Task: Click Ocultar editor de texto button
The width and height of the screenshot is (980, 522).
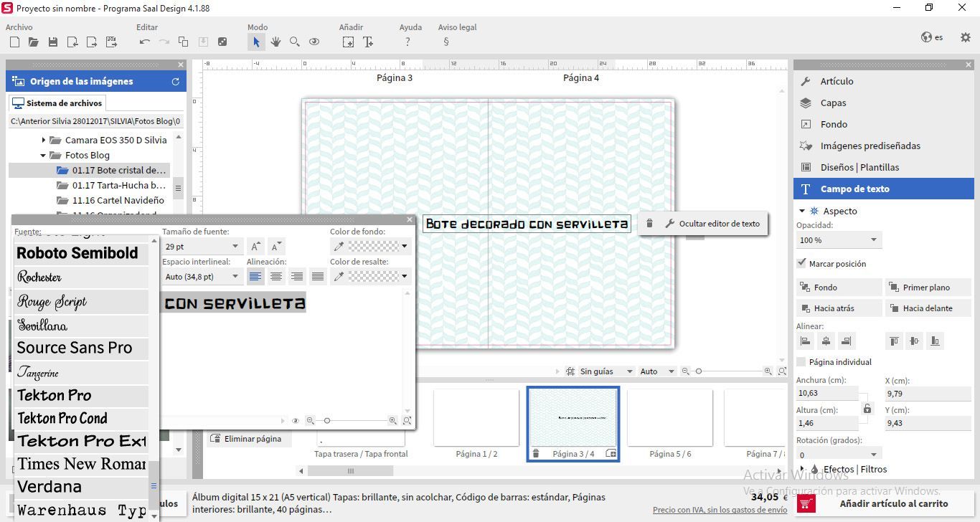Action: [712, 224]
